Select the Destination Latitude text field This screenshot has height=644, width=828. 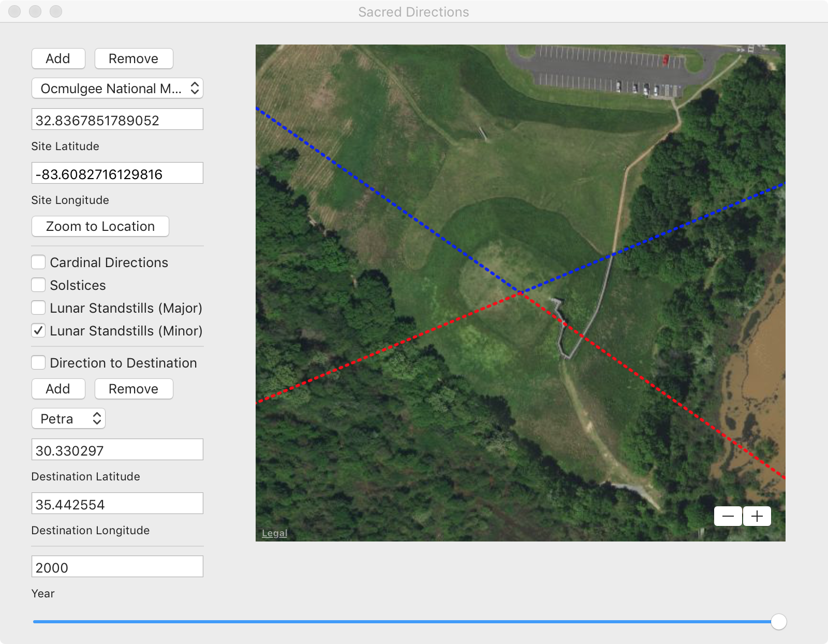[117, 450]
